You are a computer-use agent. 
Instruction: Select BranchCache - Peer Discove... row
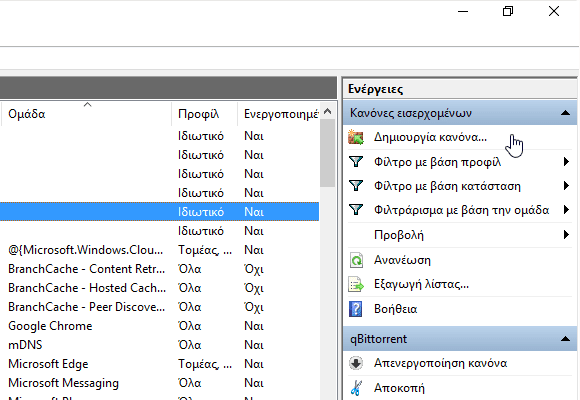pyautogui.click(x=159, y=307)
